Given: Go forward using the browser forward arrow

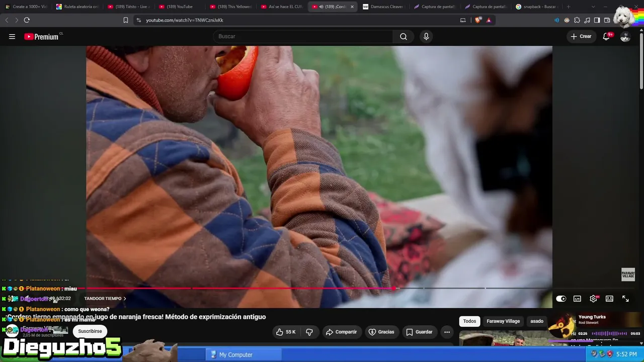Looking at the screenshot, I should 16,20.
